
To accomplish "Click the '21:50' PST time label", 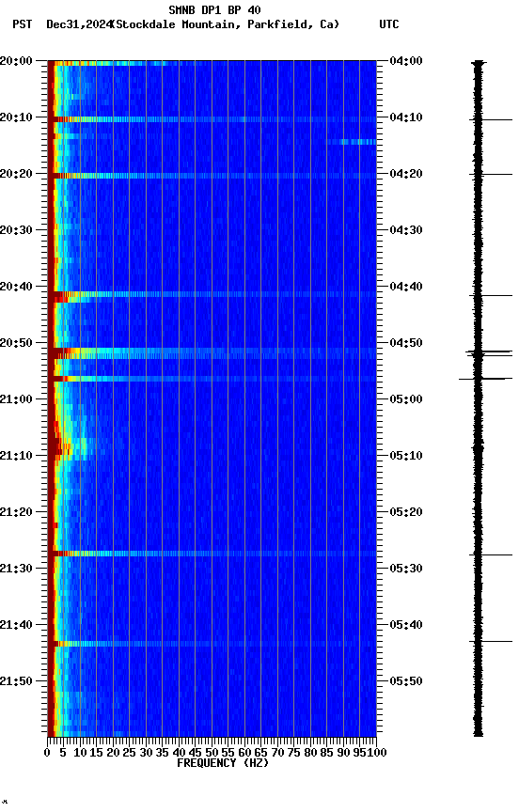I will [x=16, y=681].
